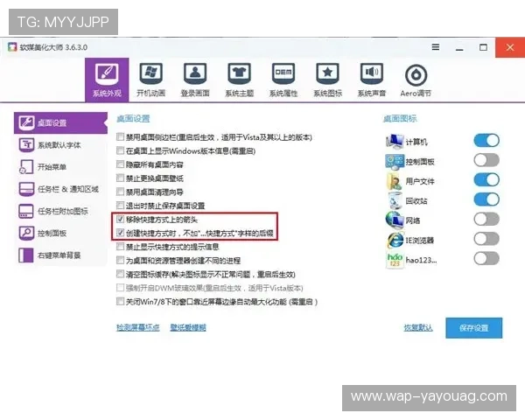
Task: Click the 用户文件 folder icon
Action: pos(395,181)
